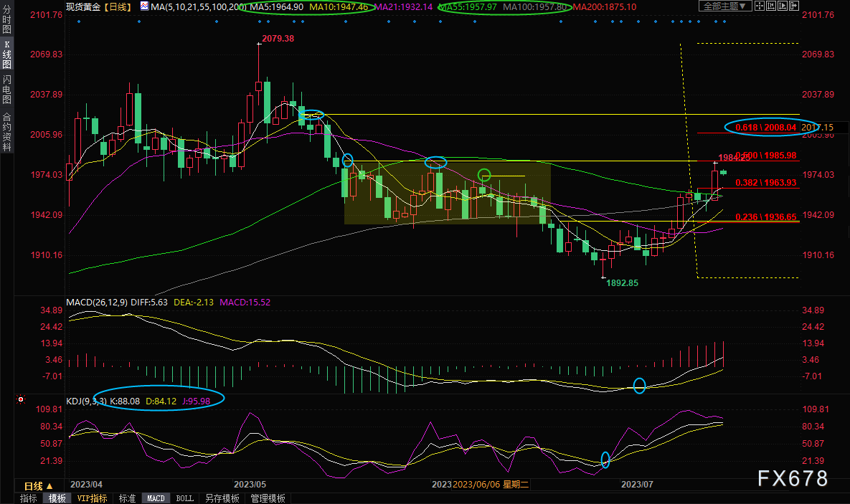This screenshot has height=504, width=850.
Task: Open the VIP指标 tab
Action: [x=92, y=498]
